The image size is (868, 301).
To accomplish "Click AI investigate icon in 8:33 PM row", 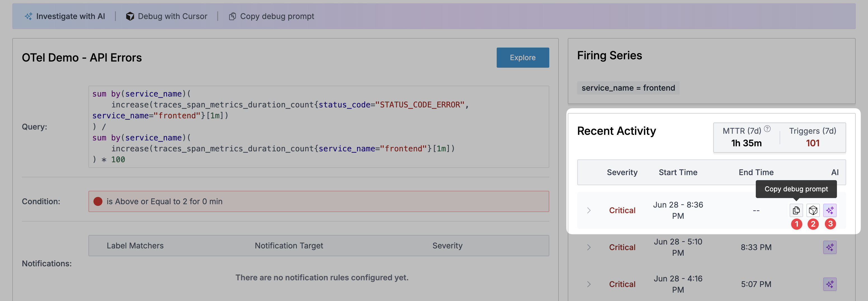I will click(830, 248).
